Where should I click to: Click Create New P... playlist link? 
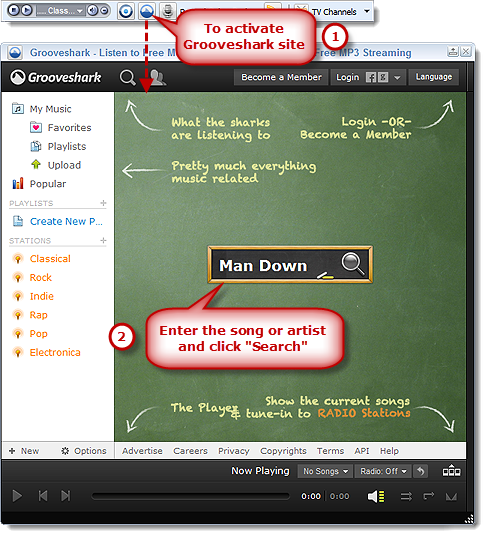tap(66, 221)
